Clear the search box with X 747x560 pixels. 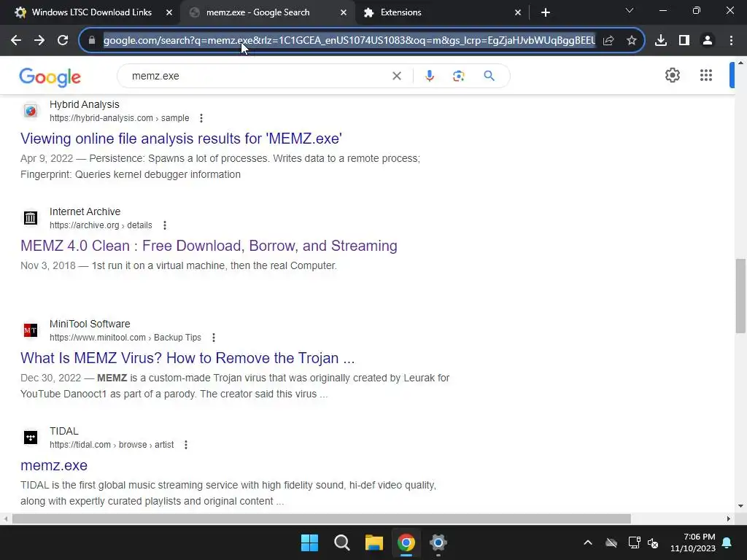pyautogui.click(x=396, y=76)
